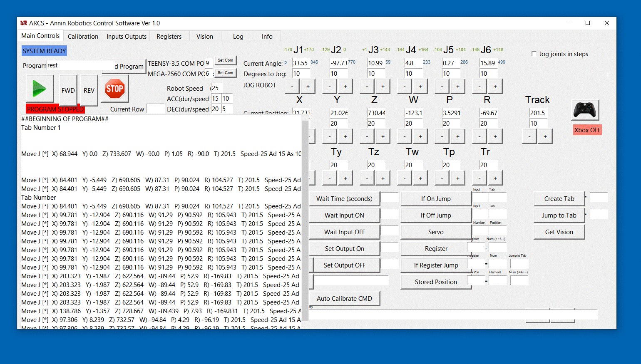Screen dimensions: 641x364
Task: Click the Get Vision button
Action: tap(559, 232)
